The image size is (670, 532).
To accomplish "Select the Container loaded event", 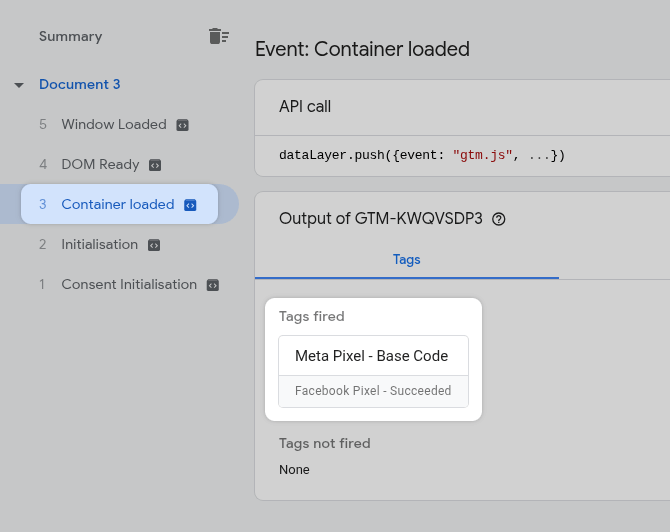I will [119, 204].
